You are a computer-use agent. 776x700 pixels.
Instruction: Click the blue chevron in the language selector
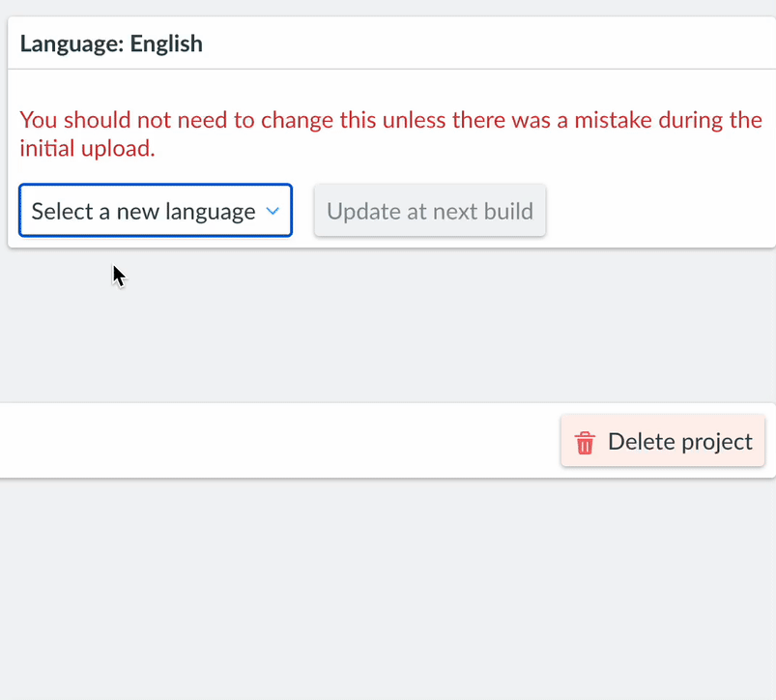273,212
